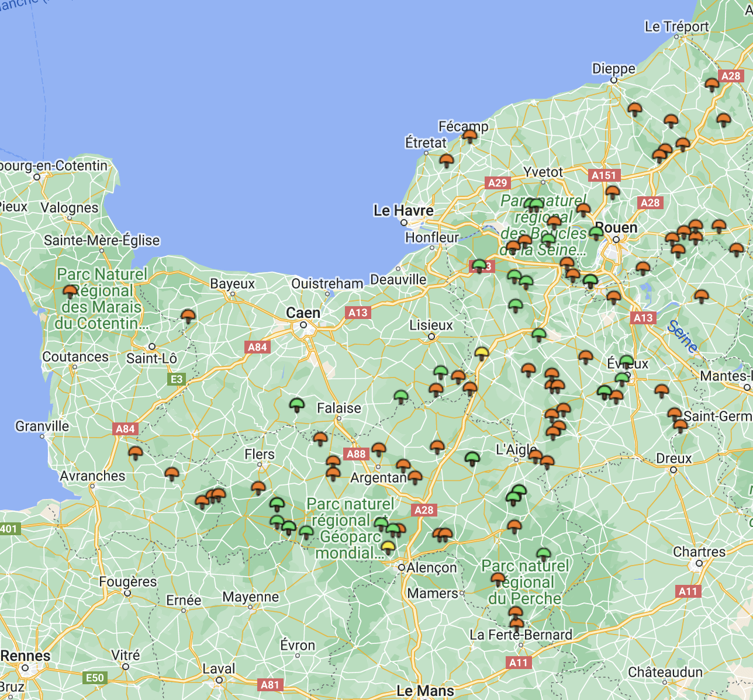This screenshot has height=700, width=753.
Task: Click the Caen city label
Action: coord(303,313)
